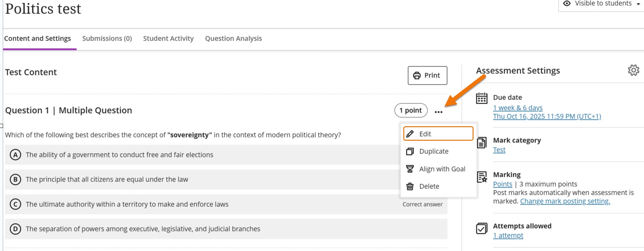Click the Due date calendar icon
The width and height of the screenshot is (644, 251).
[x=482, y=98]
